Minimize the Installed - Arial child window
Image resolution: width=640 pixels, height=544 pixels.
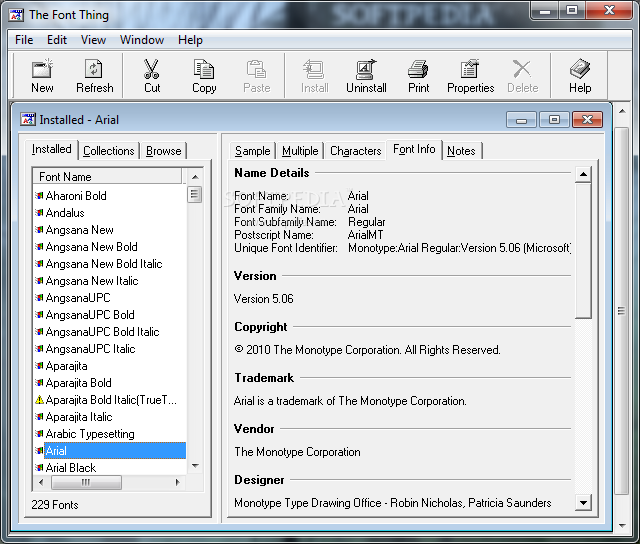[x=521, y=120]
